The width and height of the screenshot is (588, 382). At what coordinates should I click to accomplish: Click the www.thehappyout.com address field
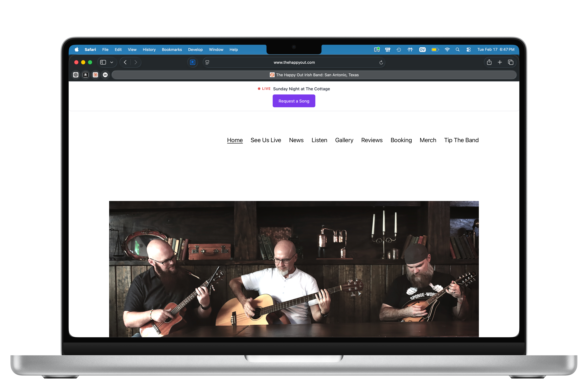pyautogui.click(x=294, y=62)
